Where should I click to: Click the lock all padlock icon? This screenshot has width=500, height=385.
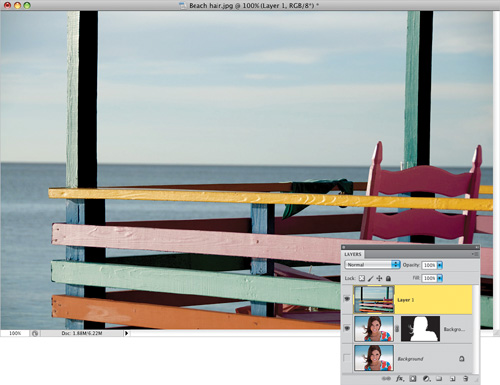click(388, 278)
